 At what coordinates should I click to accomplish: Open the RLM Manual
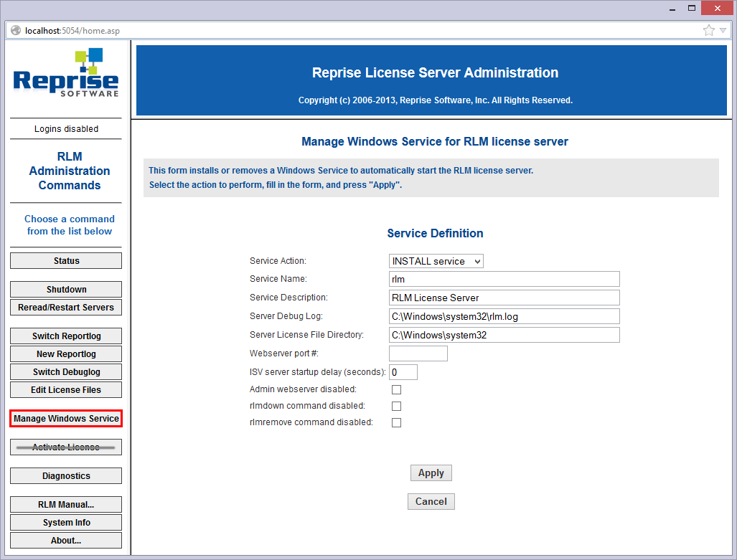click(x=66, y=505)
